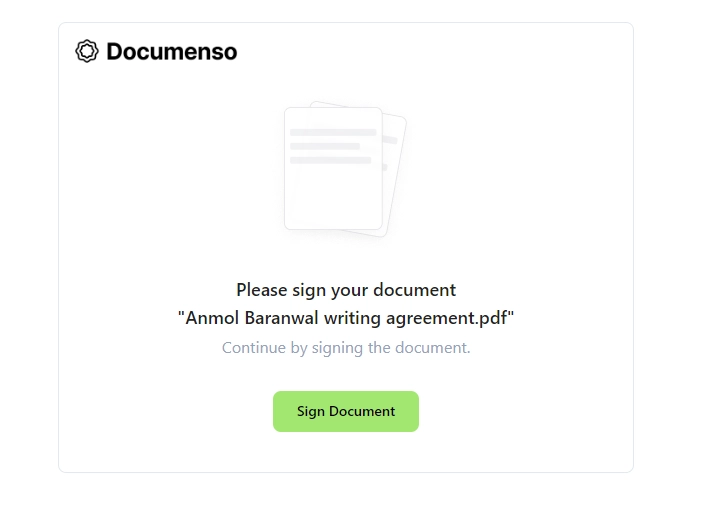Click the 'Please sign your document' heading
709x509 pixels.
346,290
